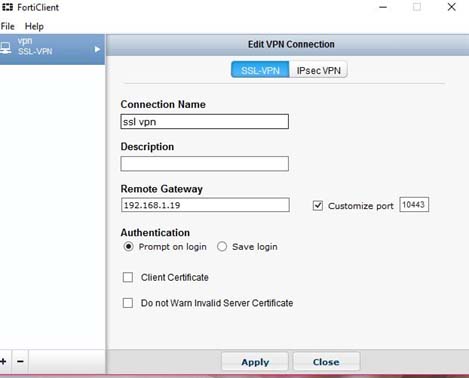Maximize the FortiClient window
469x378 pixels.
pyautogui.click(x=417, y=7)
